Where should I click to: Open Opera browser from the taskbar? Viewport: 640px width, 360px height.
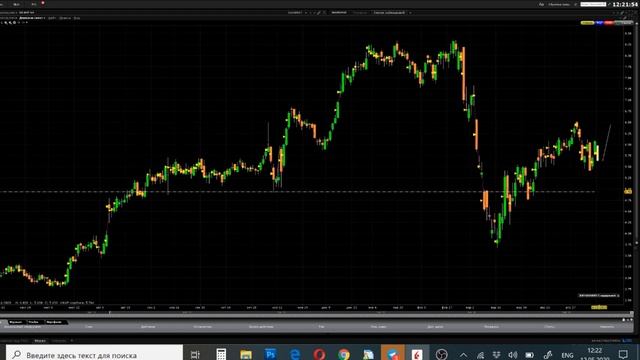[x=320, y=354]
